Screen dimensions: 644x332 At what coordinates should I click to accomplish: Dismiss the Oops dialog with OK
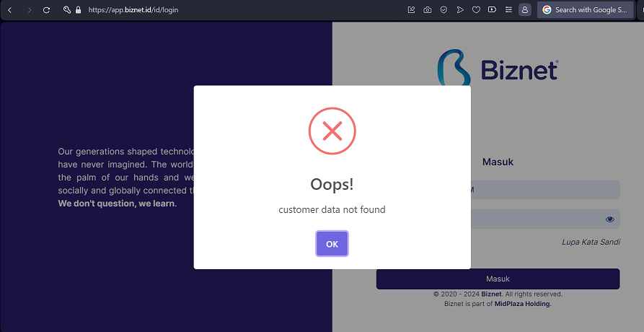(x=332, y=244)
